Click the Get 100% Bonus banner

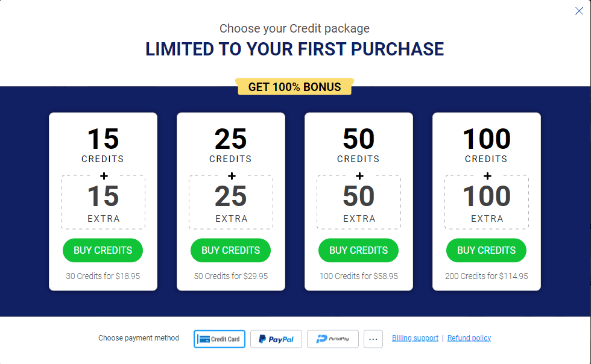(294, 87)
